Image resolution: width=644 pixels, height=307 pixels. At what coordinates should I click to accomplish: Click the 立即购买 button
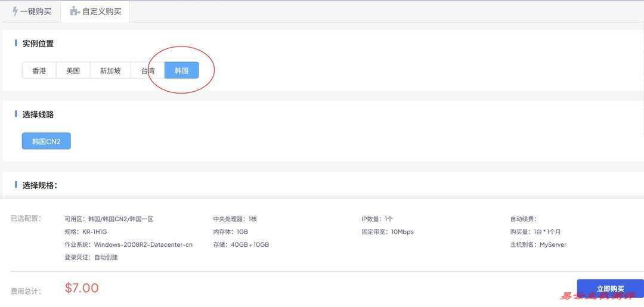611,289
